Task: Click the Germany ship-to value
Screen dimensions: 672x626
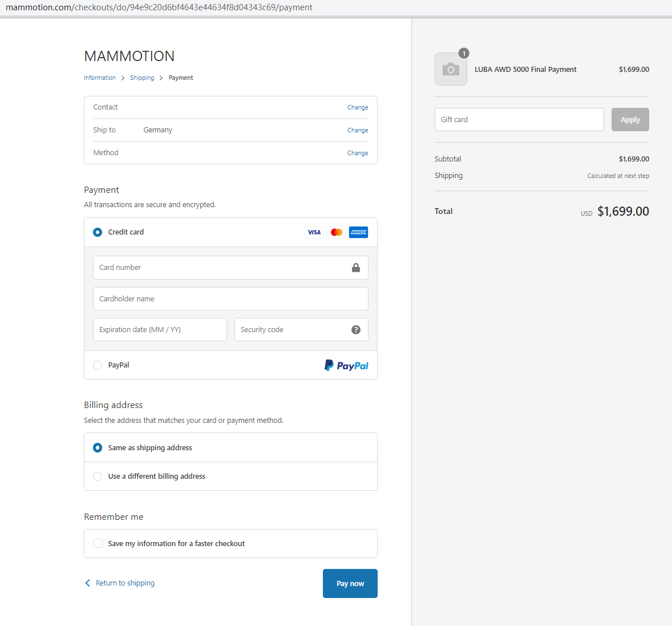Action: pyautogui.click(x=157, y=130)
